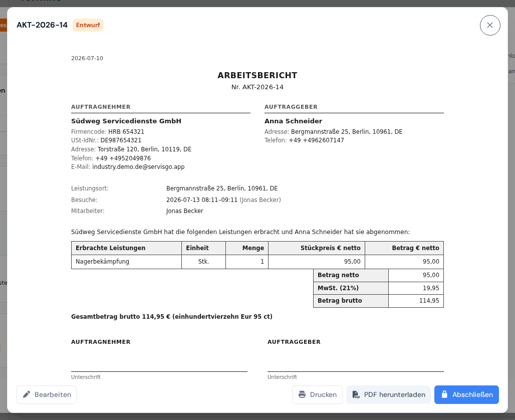Screen dimensions: 515x420
Task: Click the Mitarbeiter value Jonas Becker
Action: tap(184, 211)
